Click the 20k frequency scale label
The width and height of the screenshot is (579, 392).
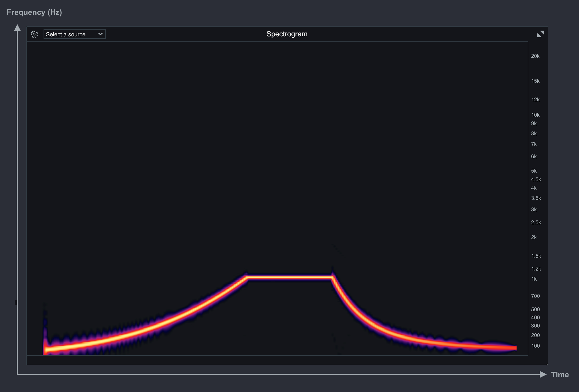(535, 56)
